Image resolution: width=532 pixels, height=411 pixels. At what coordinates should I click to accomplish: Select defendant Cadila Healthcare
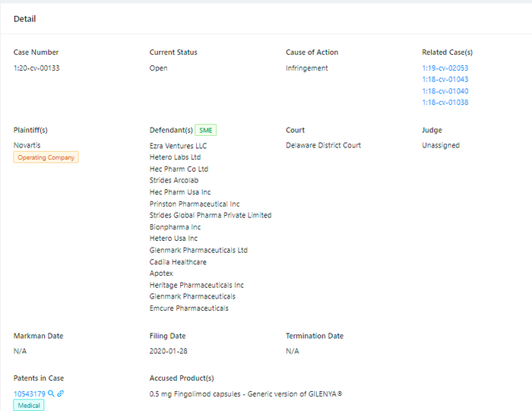(x=178, y=262)
